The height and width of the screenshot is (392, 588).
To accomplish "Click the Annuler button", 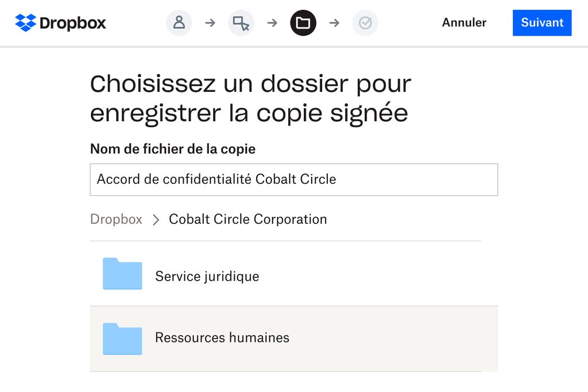I will 463,22.
